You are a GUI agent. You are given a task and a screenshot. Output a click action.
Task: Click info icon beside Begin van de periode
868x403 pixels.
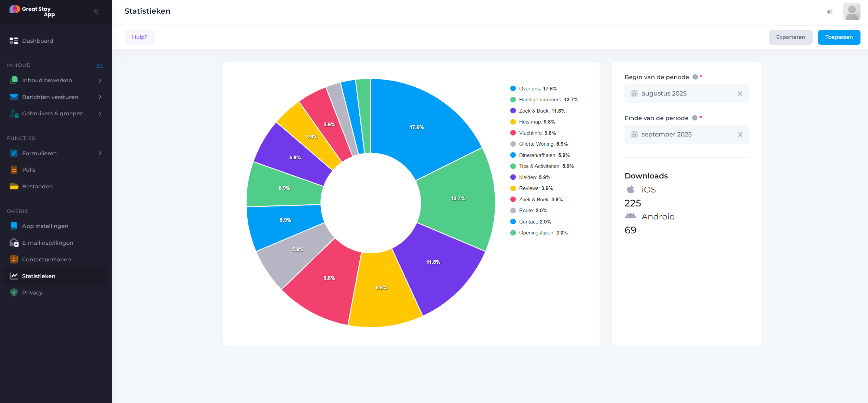(x=695, y=77)
